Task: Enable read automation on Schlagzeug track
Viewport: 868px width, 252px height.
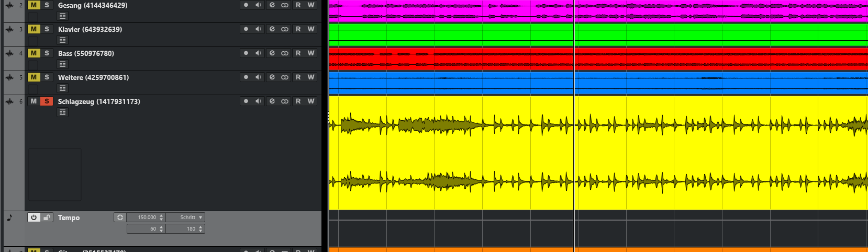Action: click(x=298, y=101)
